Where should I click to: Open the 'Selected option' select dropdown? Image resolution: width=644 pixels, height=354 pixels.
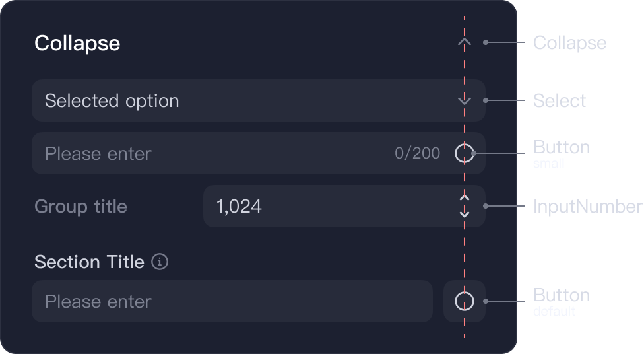click(259, 101)
